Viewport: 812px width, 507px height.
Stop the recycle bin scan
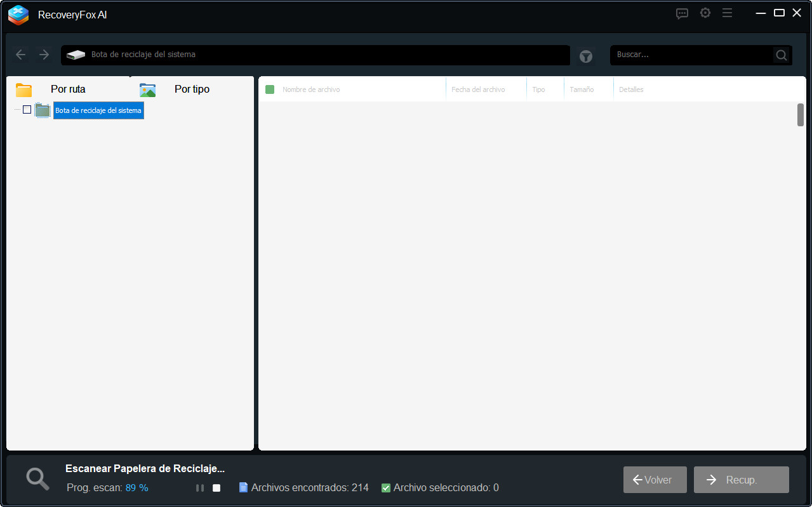pos(216,488)
